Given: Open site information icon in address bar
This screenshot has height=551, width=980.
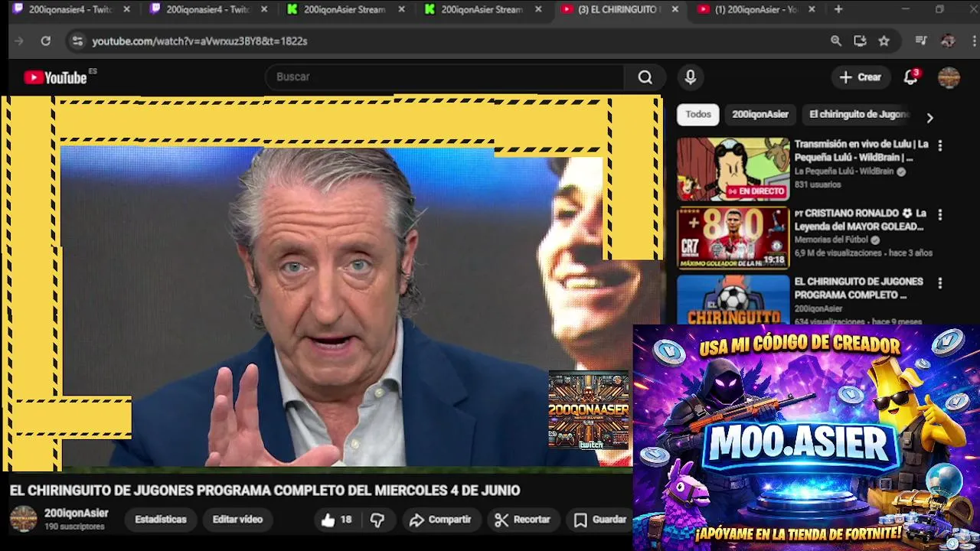Looking at the screenshot, I should coord(77,41).
